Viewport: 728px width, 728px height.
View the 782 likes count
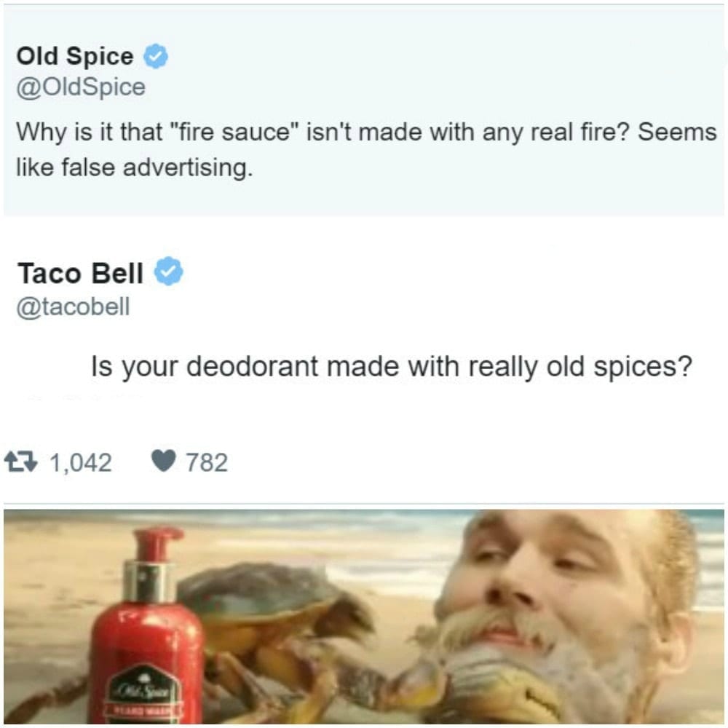207,462
